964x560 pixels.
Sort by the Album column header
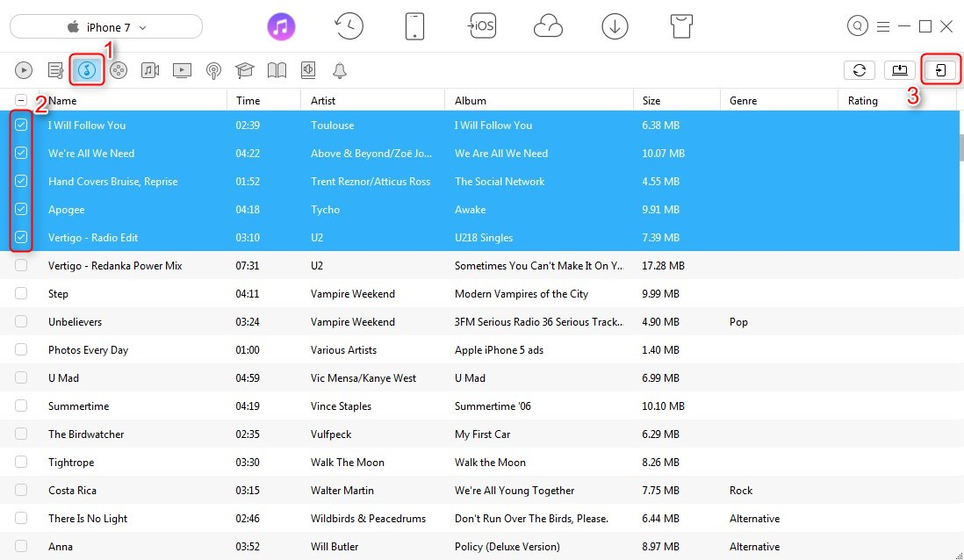tap(471, 101)
